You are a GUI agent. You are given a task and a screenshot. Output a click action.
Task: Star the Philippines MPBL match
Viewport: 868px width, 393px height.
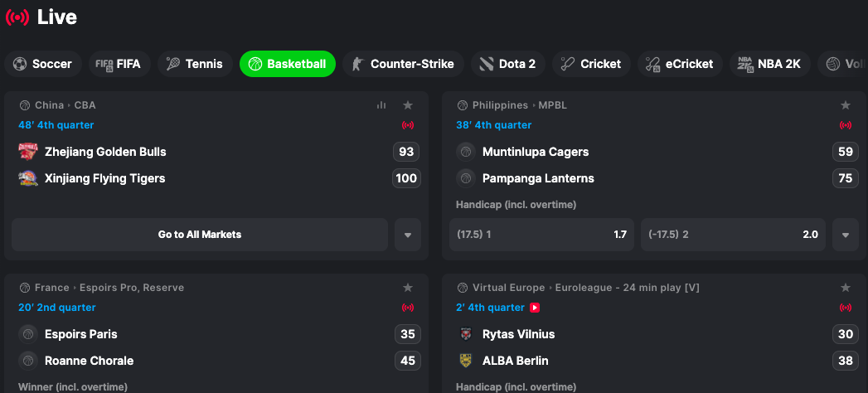click(x=846, y=105)
